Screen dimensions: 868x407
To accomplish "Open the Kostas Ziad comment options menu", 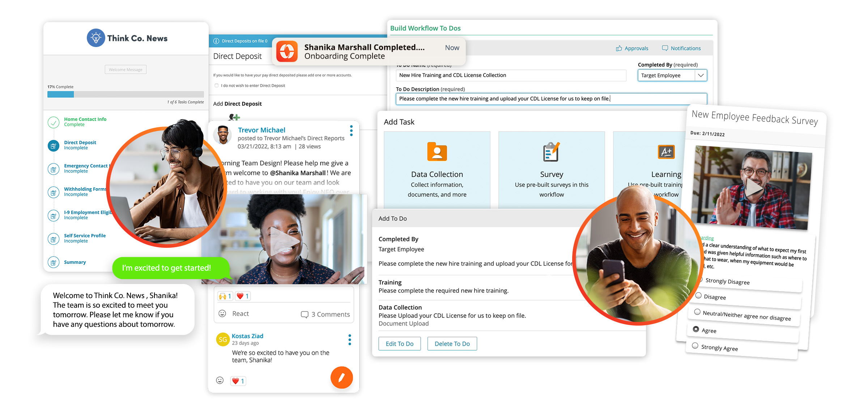I will (x=349, y=340).
